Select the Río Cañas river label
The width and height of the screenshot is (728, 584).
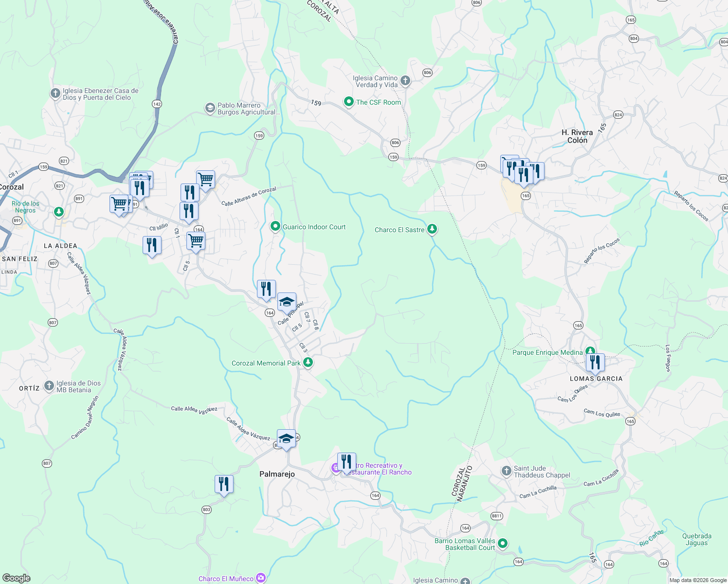(x=652, y=538)
